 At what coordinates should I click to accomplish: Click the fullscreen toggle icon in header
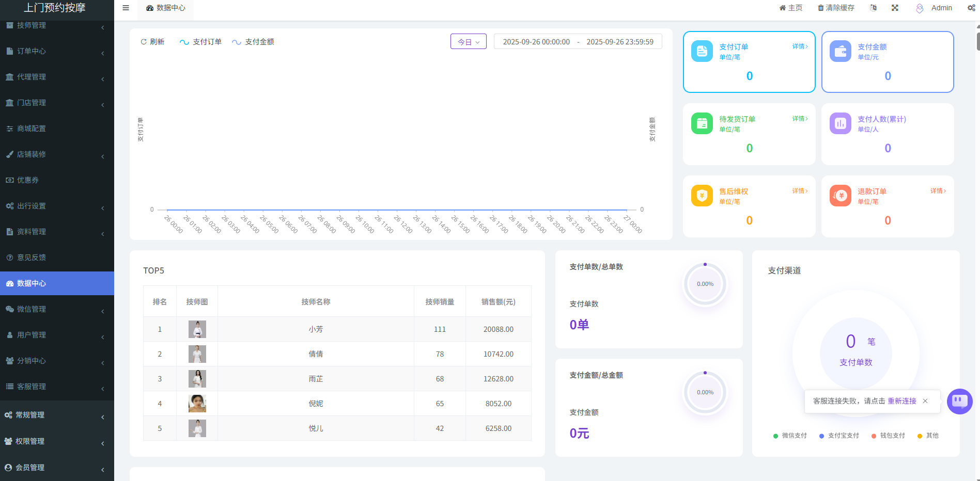click(x=895, y=8)
